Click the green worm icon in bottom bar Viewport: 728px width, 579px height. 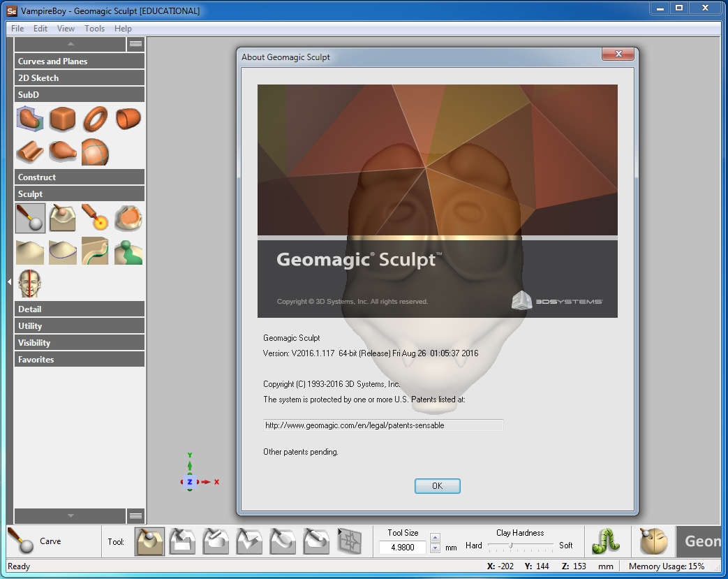(605, 541)
